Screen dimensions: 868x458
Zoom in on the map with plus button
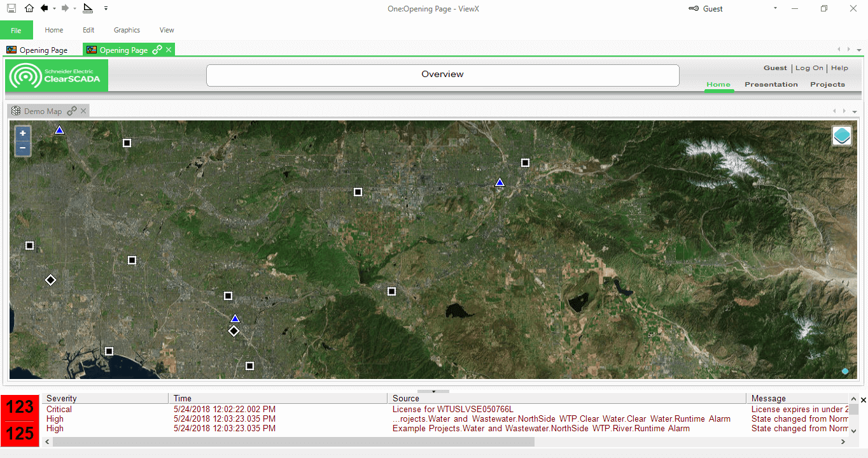23,133
